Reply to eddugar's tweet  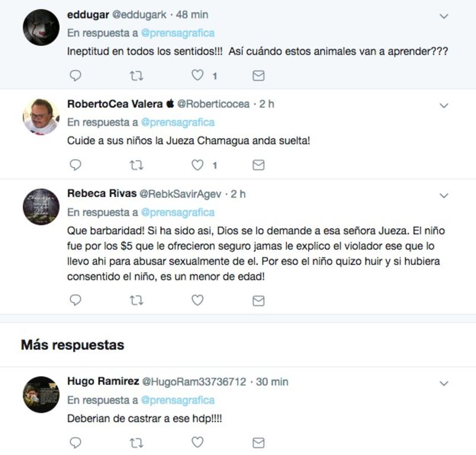click(x=76, y=76)
